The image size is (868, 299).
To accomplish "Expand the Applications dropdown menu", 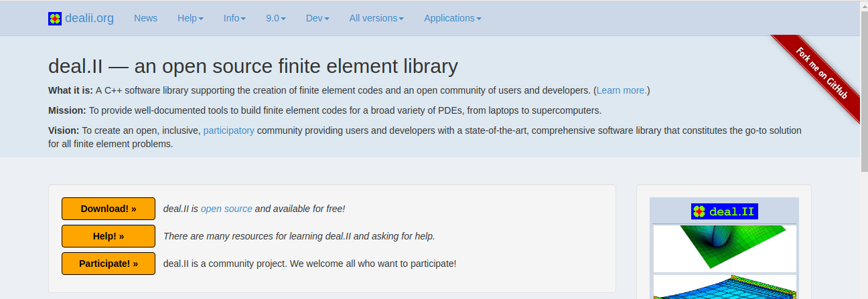I will 452,18.
